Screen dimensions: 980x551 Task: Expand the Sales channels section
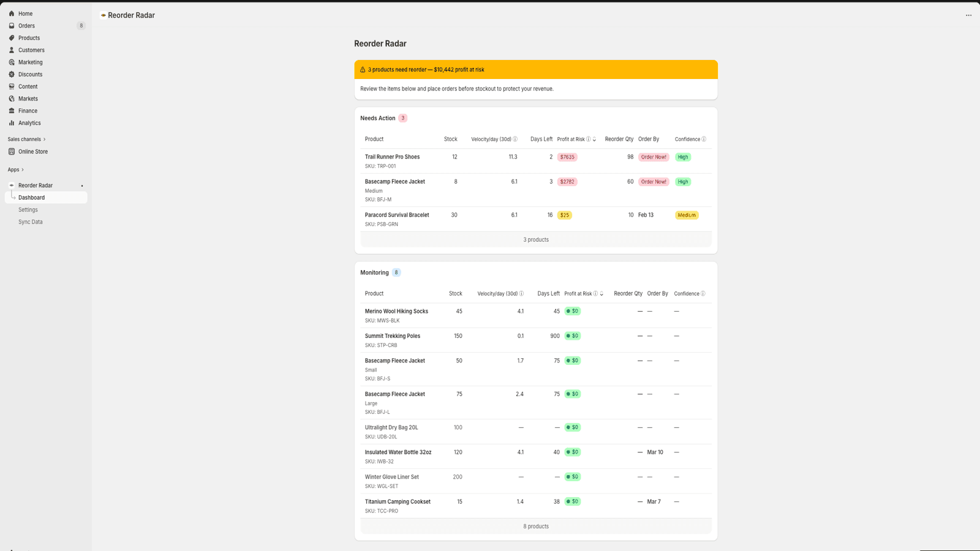[26, 139]
